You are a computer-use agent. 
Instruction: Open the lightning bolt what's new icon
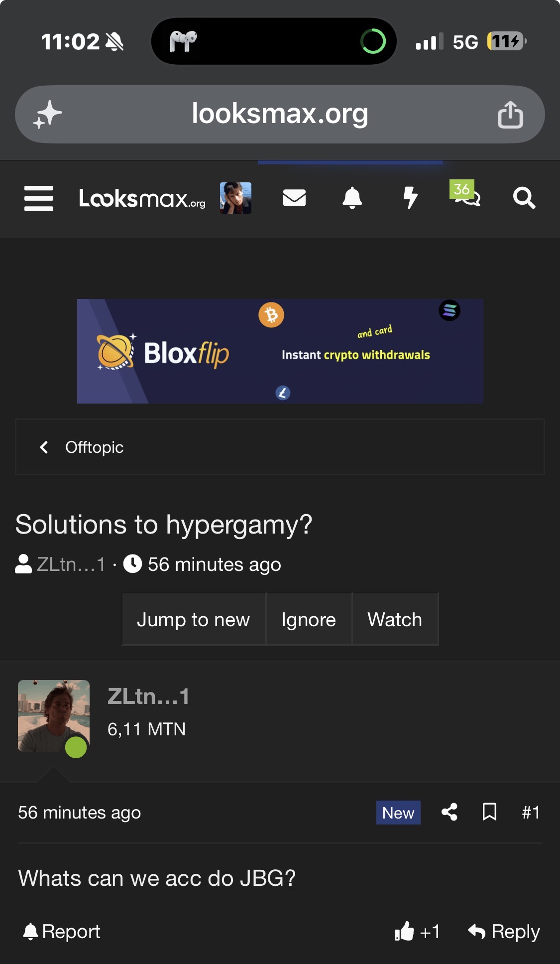(410, 198)
